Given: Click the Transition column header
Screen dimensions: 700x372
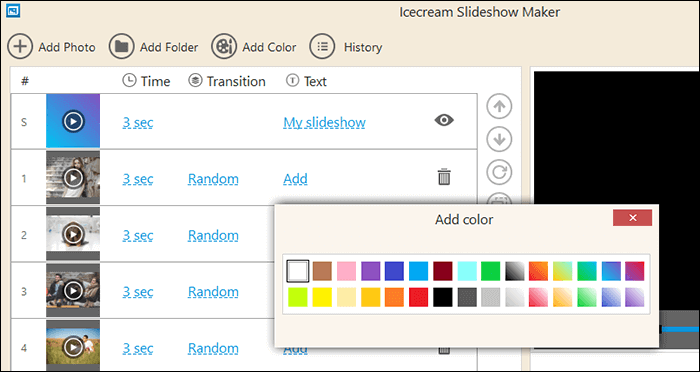Looking at the screenshot, I should [x=227, y=81].
